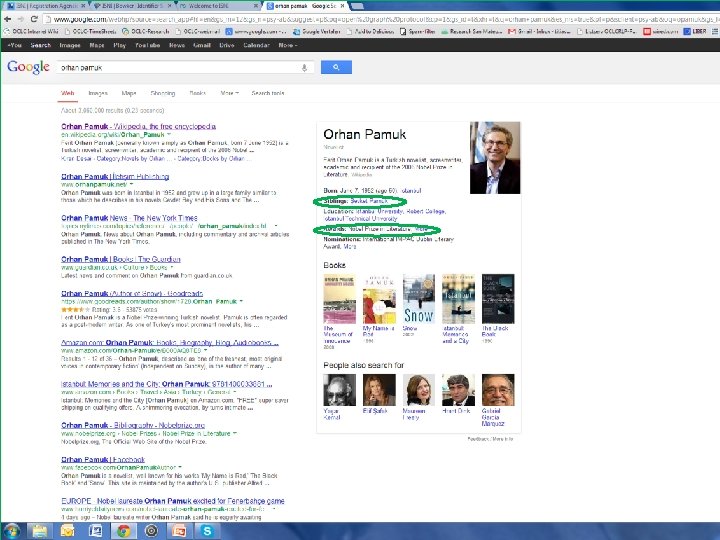
Task: Open the Snow book cover
Action: (418, 299)
